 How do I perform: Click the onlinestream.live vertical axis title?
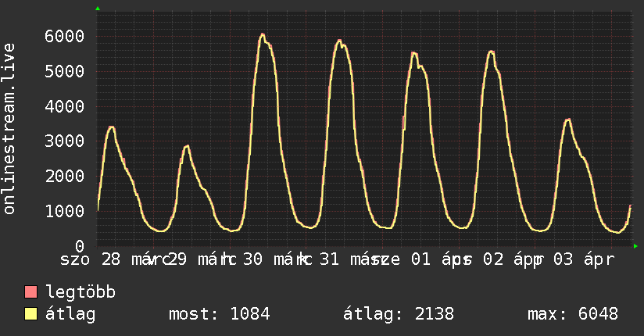(9, 129)
